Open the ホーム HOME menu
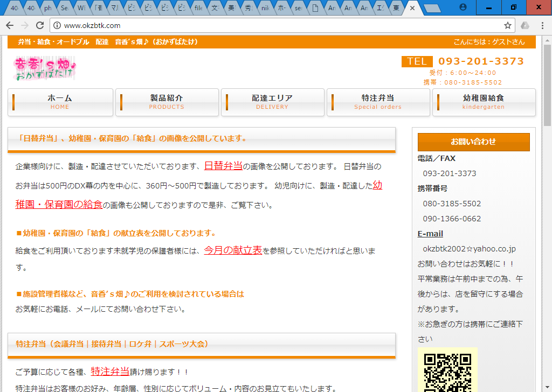This screenshot has width=552, height=392. click(x=60, y=102)
